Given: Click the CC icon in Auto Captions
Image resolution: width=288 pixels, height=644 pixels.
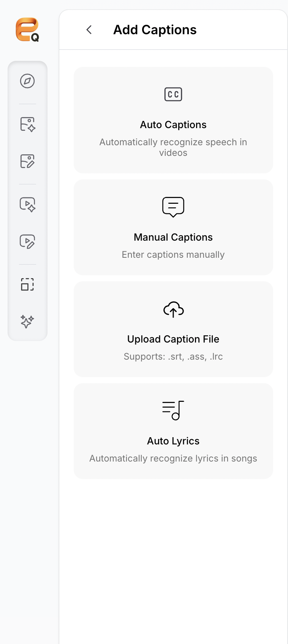Looking at the screenshot, I should tap(173, 94).
